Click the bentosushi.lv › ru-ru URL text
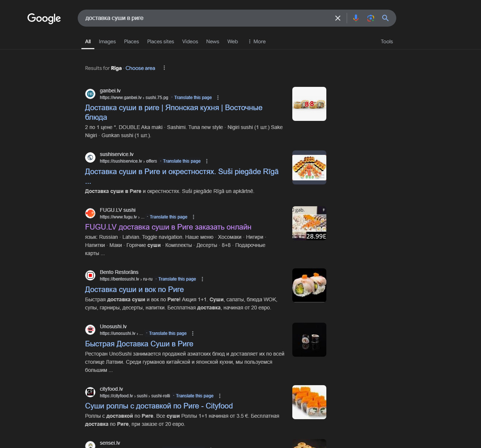The width and height of the screenshot is (481, 448). click(x=126, y=279)
